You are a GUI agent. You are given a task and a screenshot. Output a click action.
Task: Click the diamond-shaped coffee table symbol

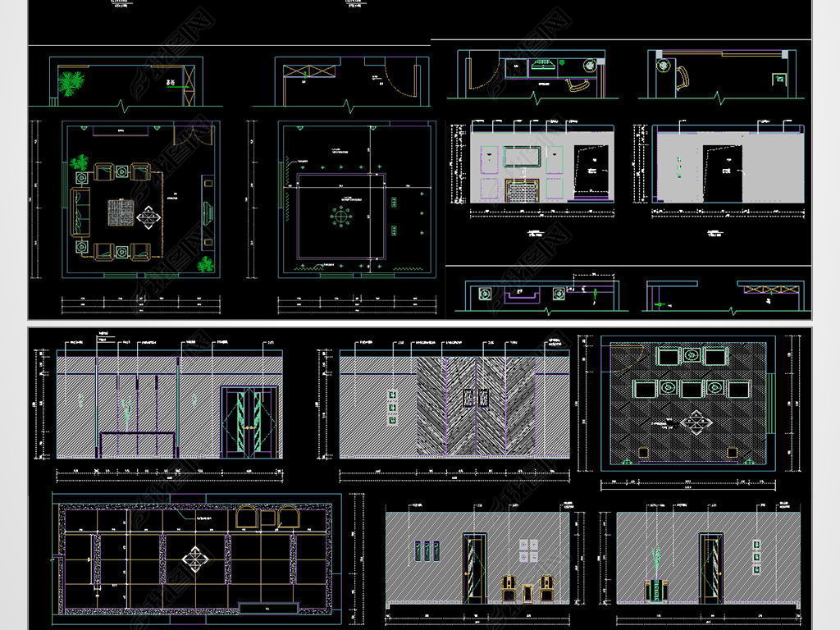[148, 217]
